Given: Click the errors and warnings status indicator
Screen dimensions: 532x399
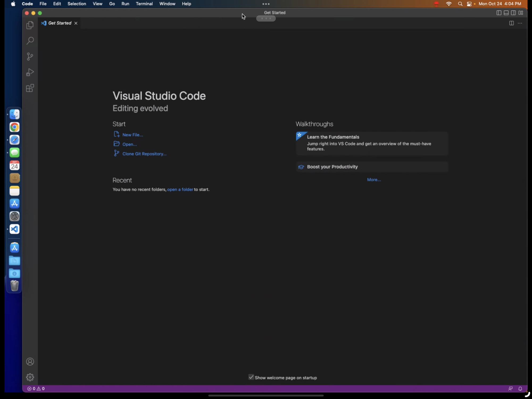Looking at the screenshot, I should point(36,389).
